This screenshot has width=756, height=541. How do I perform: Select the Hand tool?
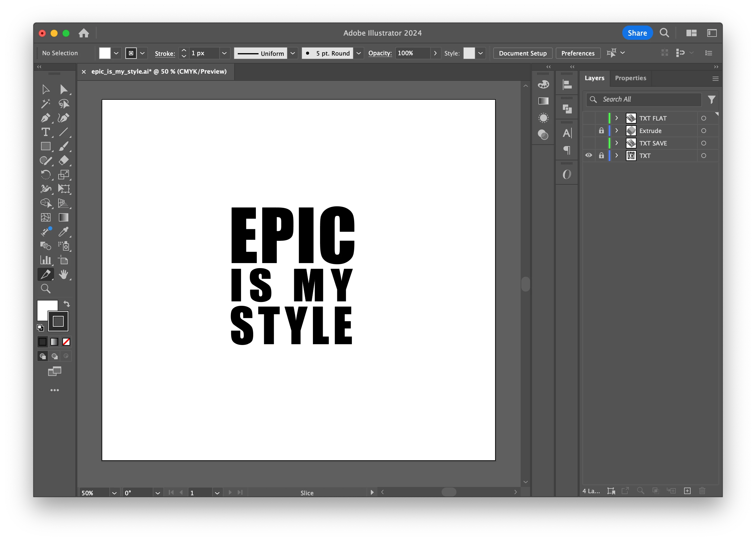63,274
